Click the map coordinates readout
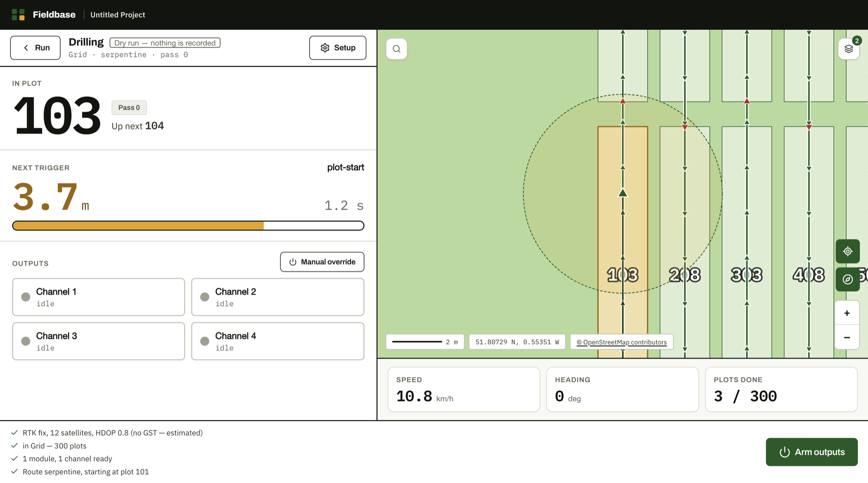The image size is (868, 483). point(517,342)
